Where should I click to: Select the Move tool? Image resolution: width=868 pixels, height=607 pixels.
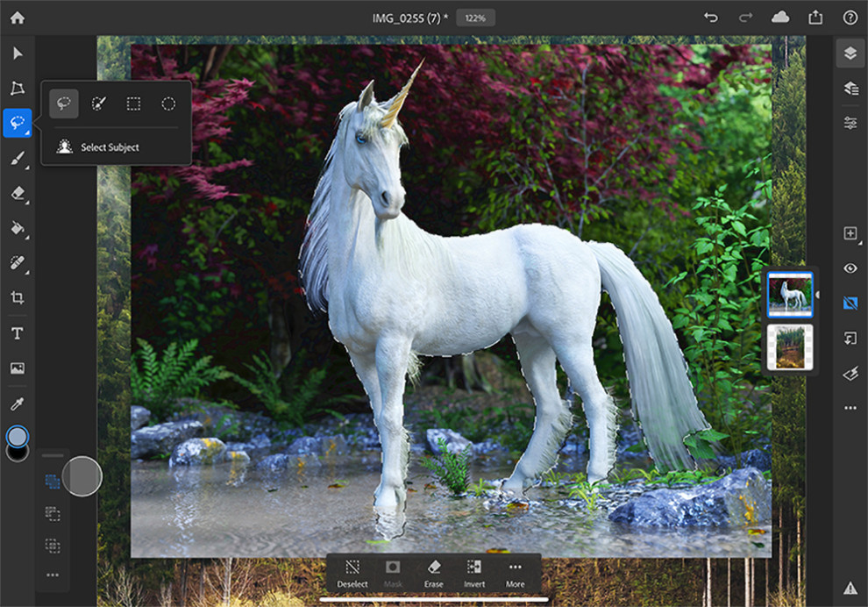pyautogui.click(x=16, y=54)
